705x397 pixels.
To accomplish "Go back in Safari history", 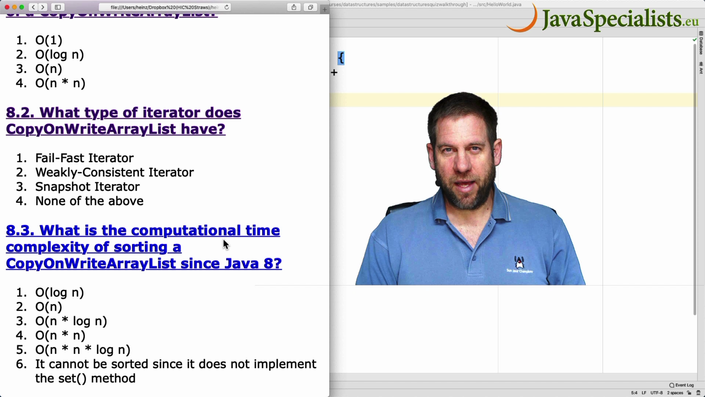I will [33, 7].
